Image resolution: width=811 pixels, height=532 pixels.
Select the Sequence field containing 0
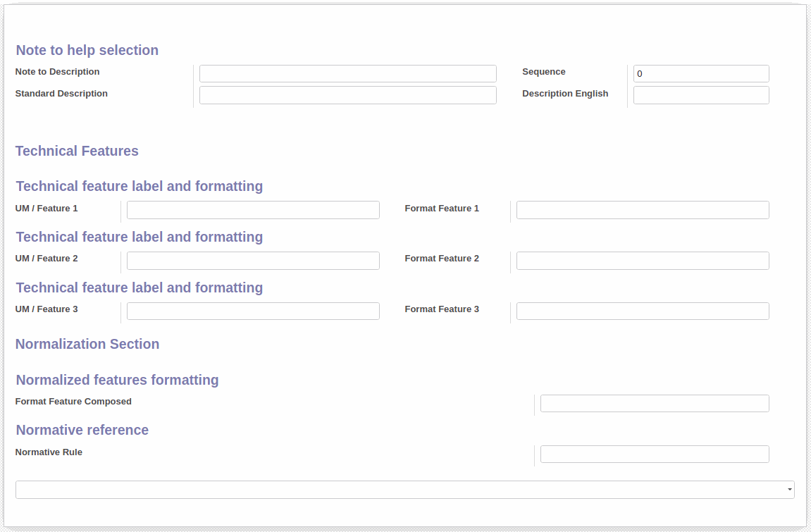click(700, 74)
